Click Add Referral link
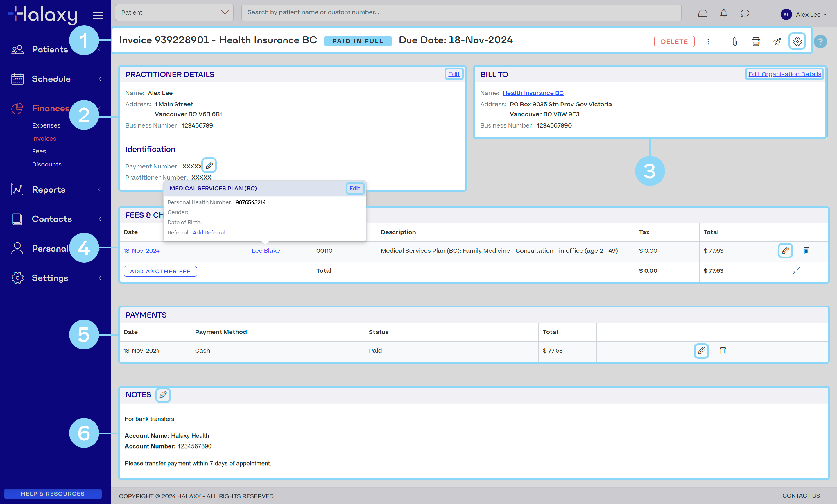The height and width of the screenshot is (504, 837). [x=209, y=233]
